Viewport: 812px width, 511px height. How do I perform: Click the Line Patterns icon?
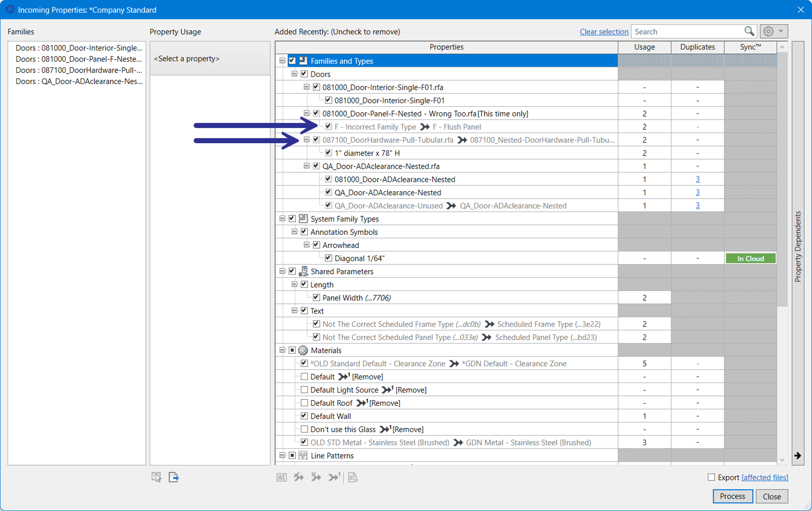[303, 456]
